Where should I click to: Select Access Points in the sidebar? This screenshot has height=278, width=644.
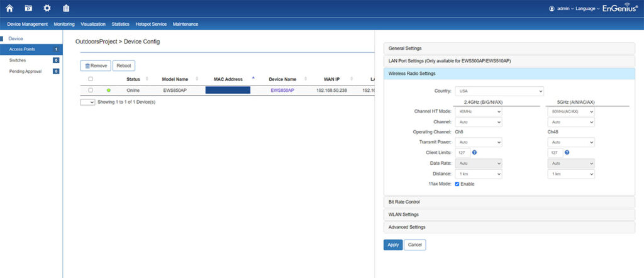pos(31,49)
